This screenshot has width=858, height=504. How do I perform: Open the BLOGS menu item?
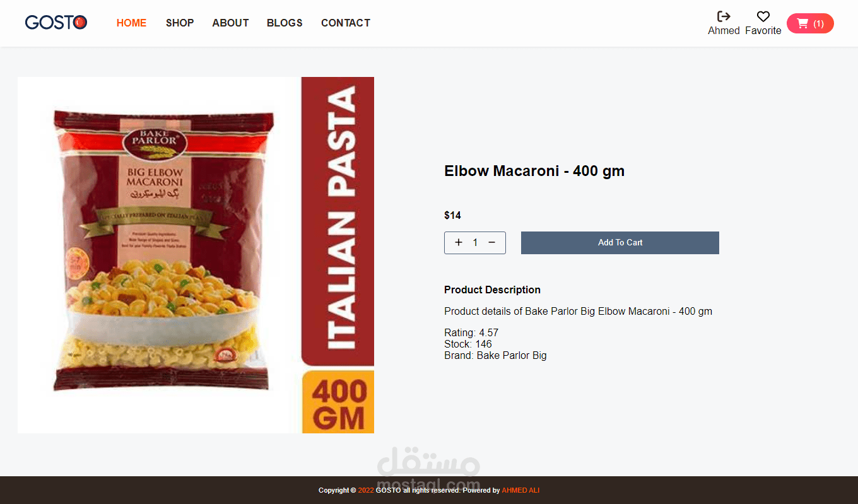tap(285, 23)
